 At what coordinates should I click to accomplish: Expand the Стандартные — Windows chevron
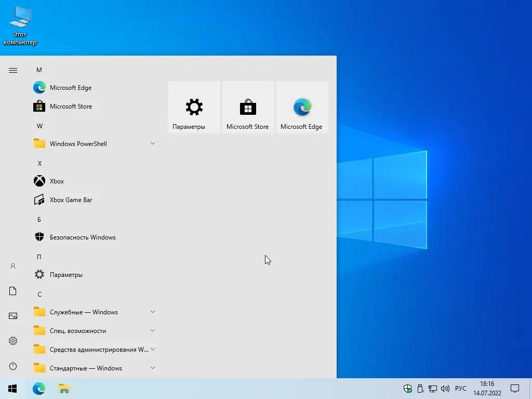click(153, 368)
